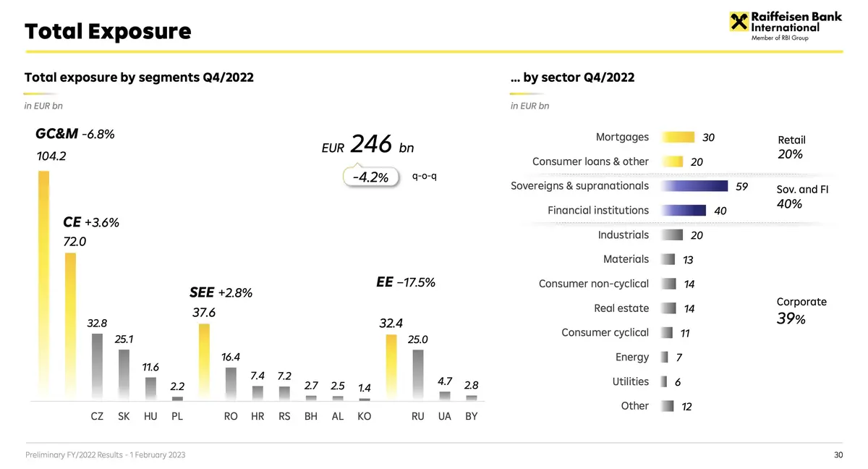Select the Mortgages yellow sector bar
Image resolution: width=868 pixels, height=469 pixels.
tap(678, 138)
